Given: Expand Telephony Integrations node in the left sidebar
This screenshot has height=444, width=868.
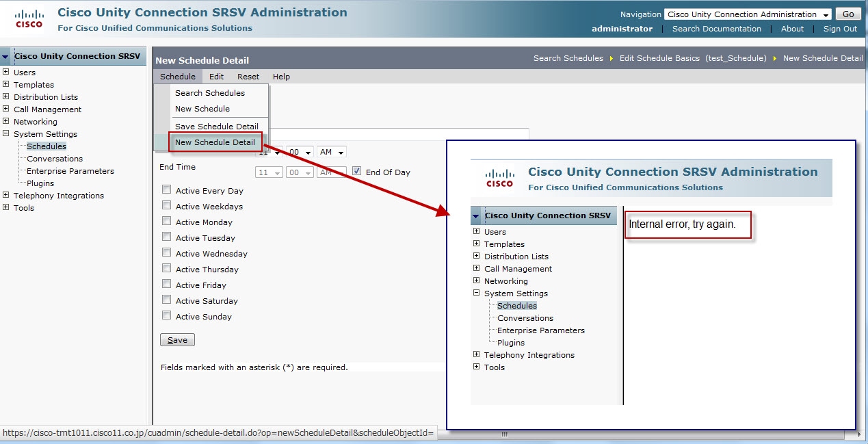Looking at the screenshot, I should pyautogui.click(x=6, y=195).
